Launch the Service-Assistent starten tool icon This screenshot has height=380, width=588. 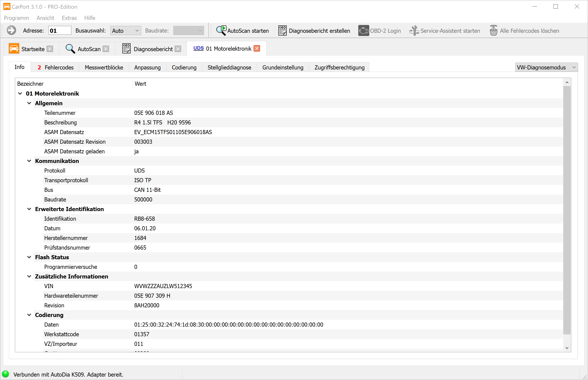(414, 31)
